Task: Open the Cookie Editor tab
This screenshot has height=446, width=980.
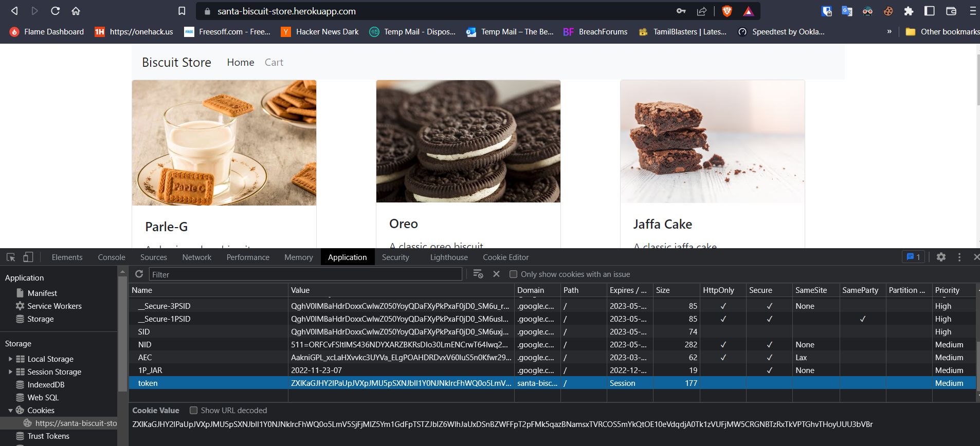Action: pos(505,257)
